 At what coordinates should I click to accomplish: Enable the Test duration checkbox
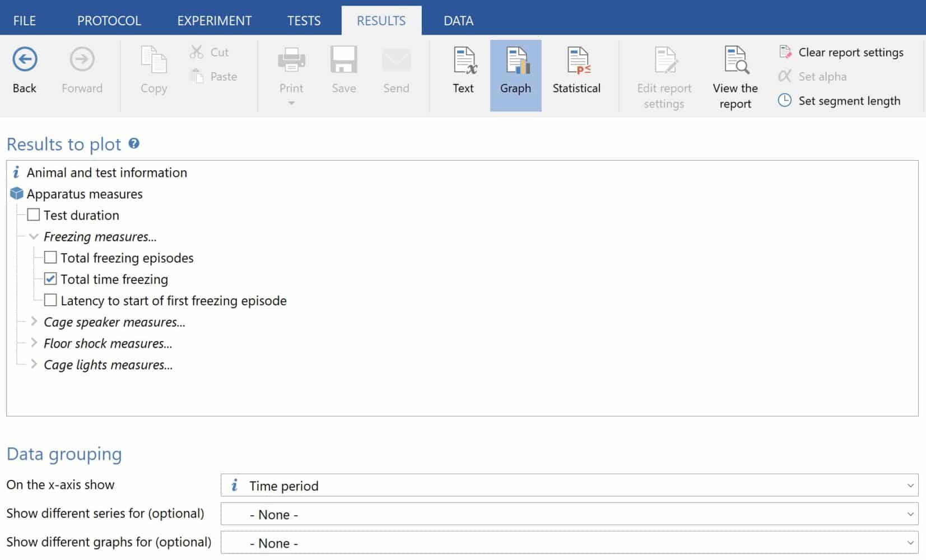(x=34, y=215)
